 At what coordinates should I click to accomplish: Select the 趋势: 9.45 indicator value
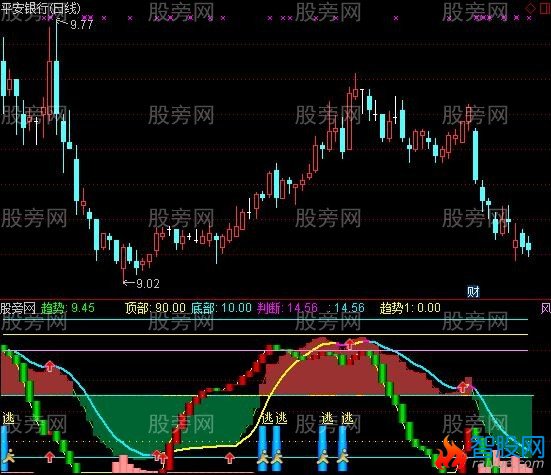coord(68,308)
